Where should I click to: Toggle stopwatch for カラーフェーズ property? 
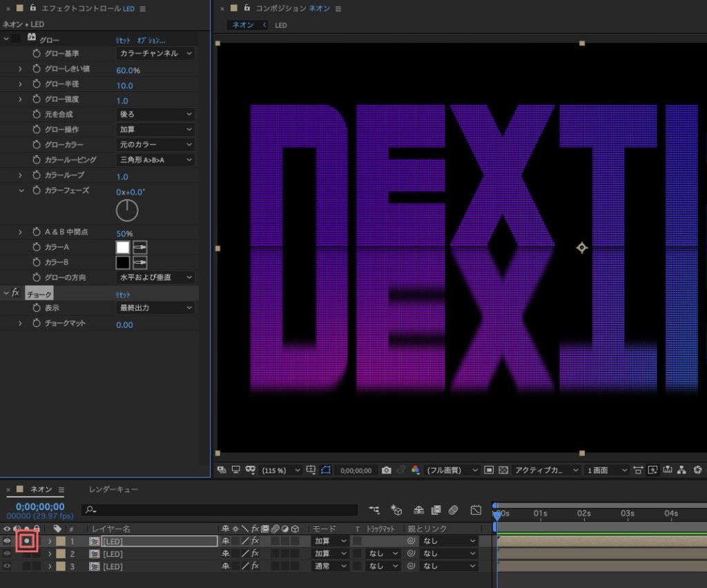pyautogui.click(x=37, y=190)
